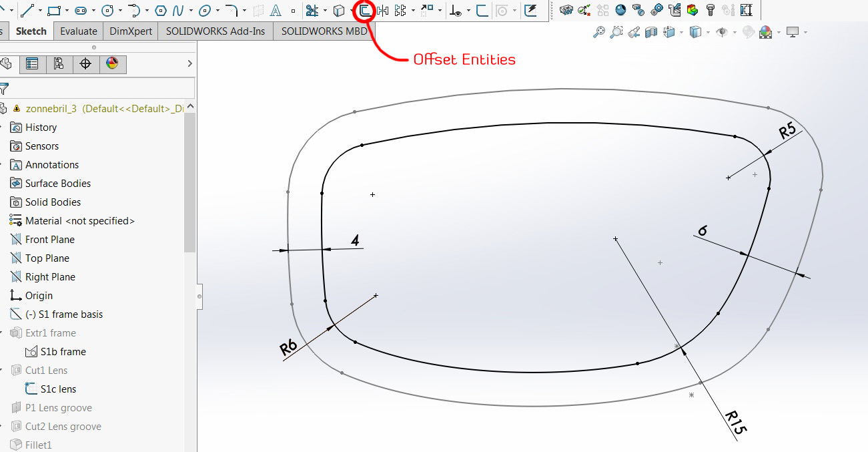This screenshot has height=452, width=868.
Task: Select the Line sketch tool
Action: pos(27,10)
